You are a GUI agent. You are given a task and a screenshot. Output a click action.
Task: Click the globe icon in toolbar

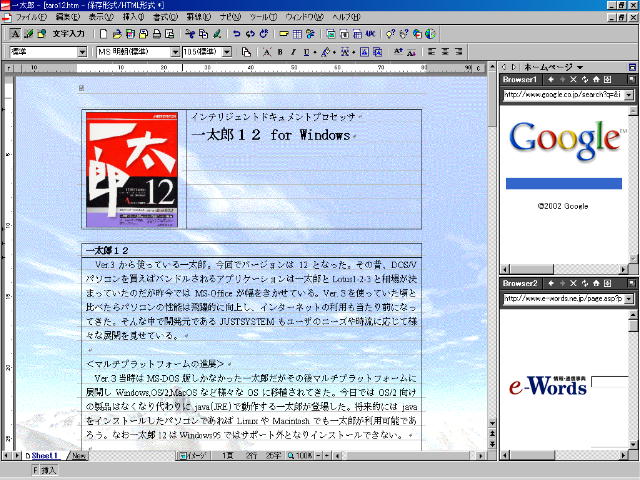coord(430,34)
